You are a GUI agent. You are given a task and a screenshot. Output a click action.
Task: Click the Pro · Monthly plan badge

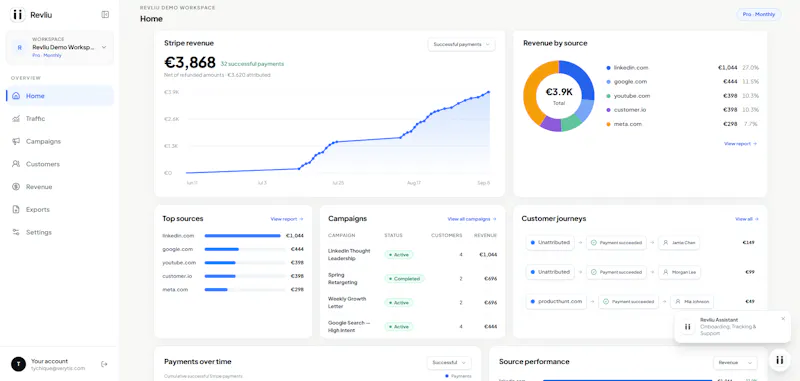[759, 14]
